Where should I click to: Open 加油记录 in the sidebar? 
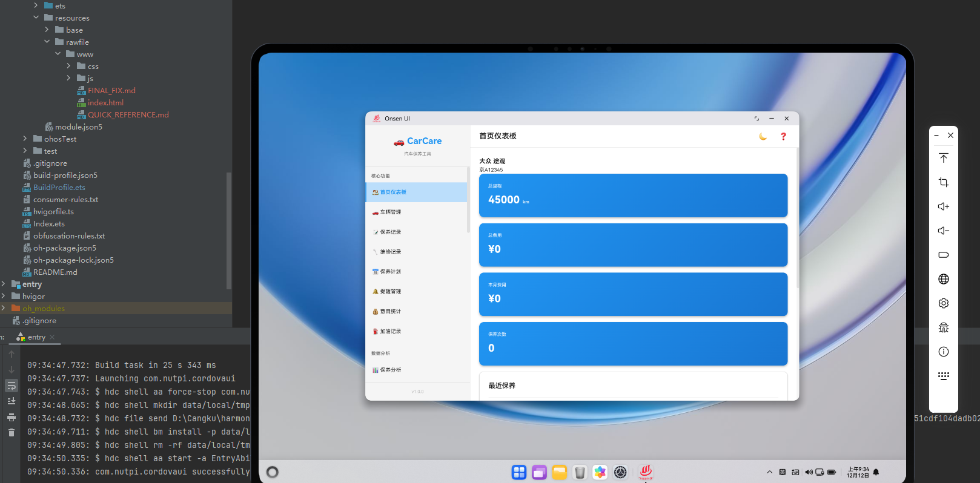pos(416,332)
